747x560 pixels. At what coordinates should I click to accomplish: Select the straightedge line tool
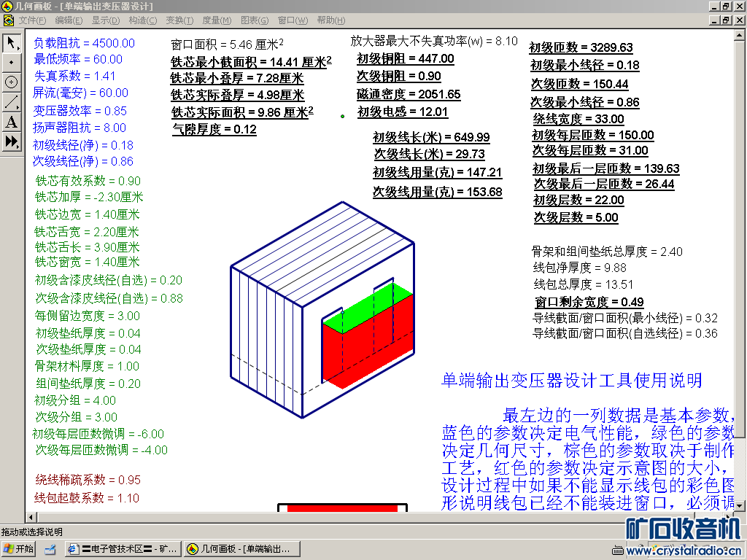click(x=12, y=102)
